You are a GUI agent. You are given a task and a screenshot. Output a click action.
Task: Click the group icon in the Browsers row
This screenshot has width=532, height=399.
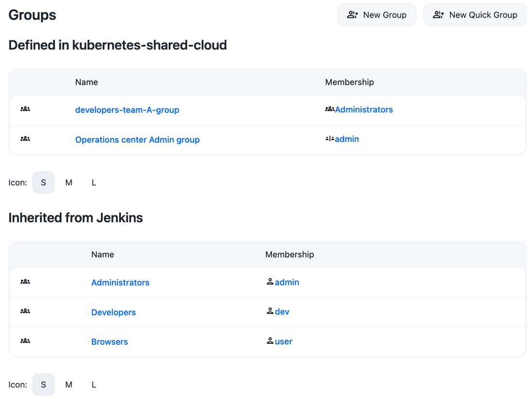tap(25, 340)
